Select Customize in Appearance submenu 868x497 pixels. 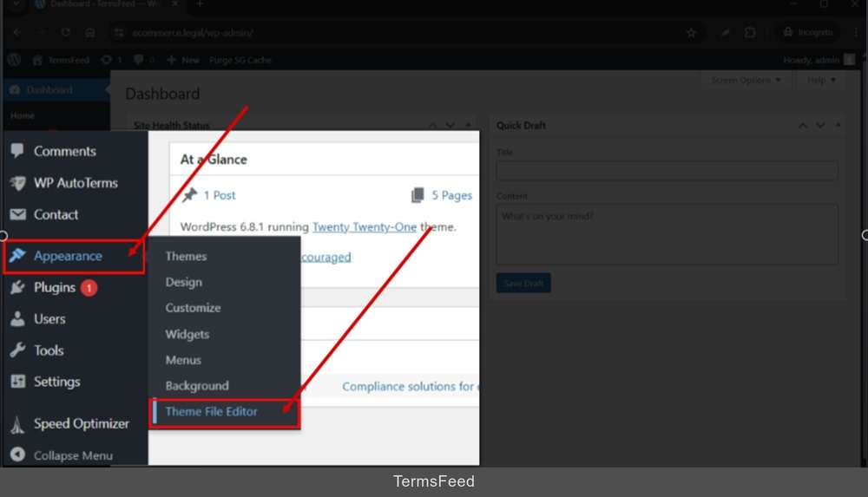[x=193, y=308]
